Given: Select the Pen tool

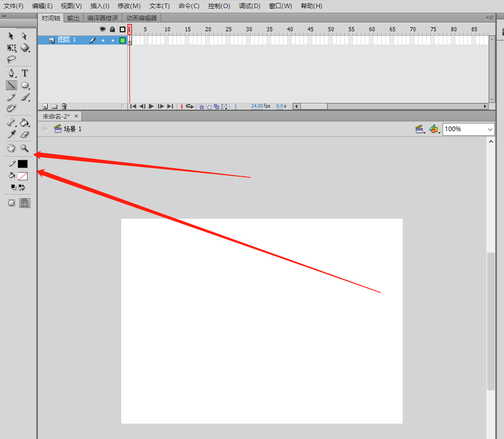Looking at the screenshot, I should tap(12, 73).
